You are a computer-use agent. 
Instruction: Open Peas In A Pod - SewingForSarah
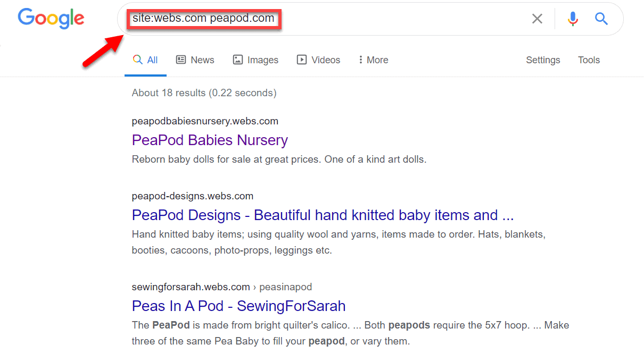238,306
